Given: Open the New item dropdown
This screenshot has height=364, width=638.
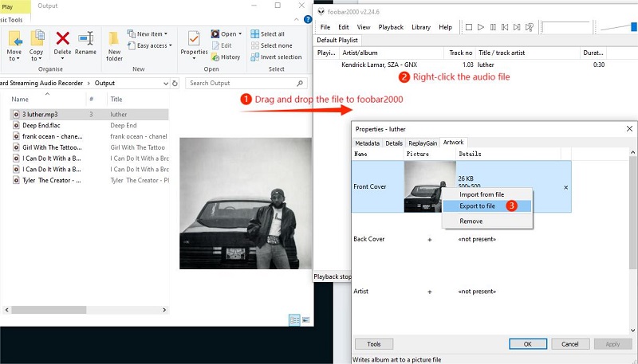Looking at the screenshot, I should tap(147, 33).
